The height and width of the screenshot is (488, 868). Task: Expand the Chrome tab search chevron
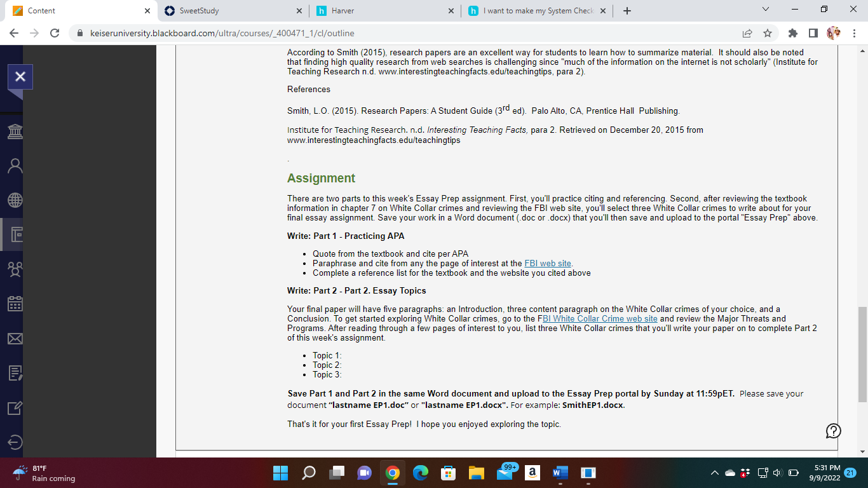pos(765,10)
